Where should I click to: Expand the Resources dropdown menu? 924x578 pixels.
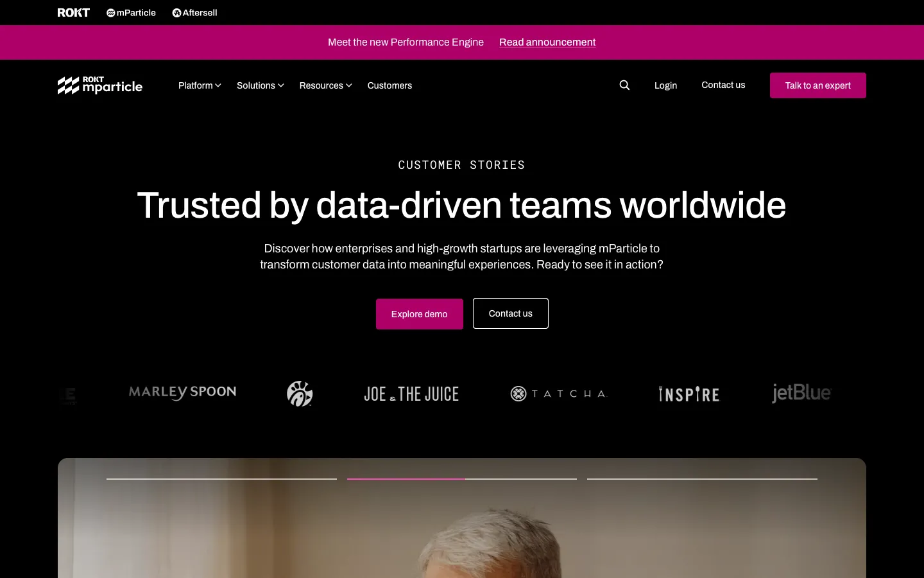pyautogui.click(x=325, y=85)
